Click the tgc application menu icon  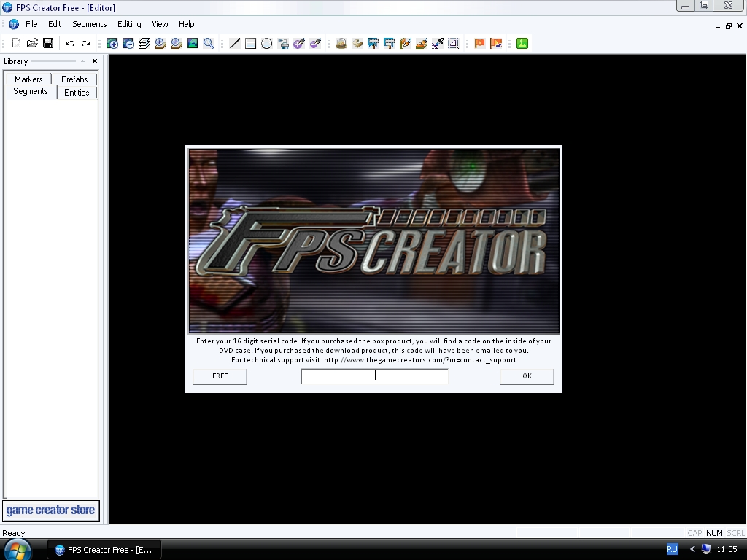14,24
